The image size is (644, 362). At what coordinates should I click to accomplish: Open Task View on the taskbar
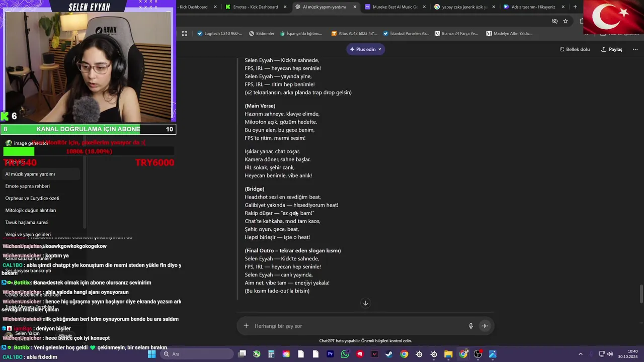(242, 354)
